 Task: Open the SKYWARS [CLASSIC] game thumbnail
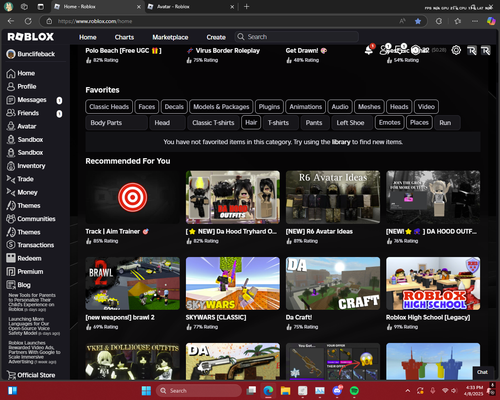tap(233, 283)
